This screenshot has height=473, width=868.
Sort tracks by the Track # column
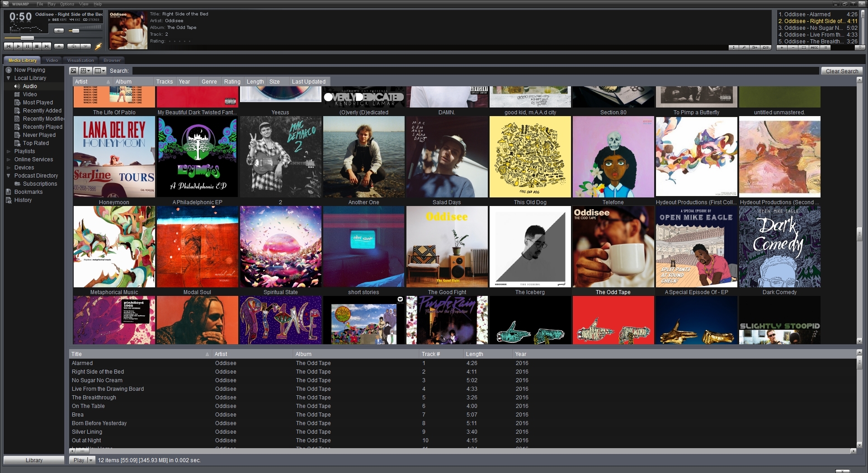click(x=442, y=354)
